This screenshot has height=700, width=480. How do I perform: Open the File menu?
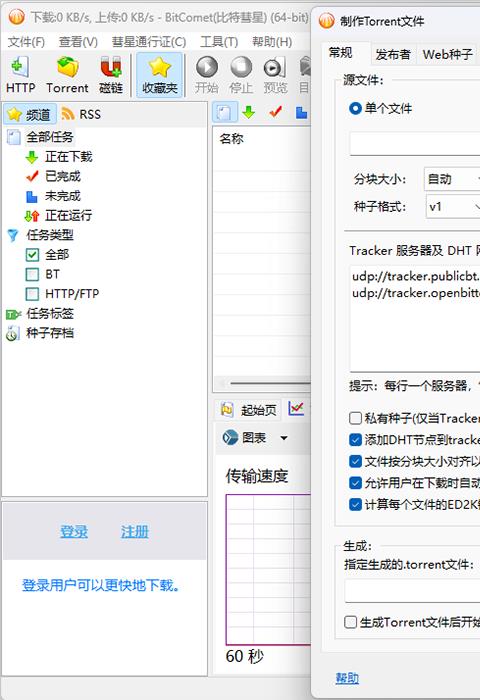pyautogui.click(x=26, y=42)
